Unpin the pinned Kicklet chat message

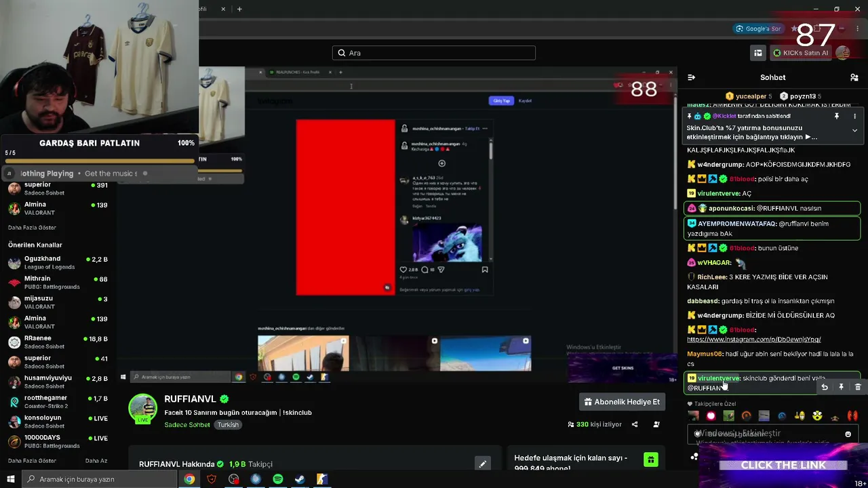pyautogui.click(x=837, y=116)
